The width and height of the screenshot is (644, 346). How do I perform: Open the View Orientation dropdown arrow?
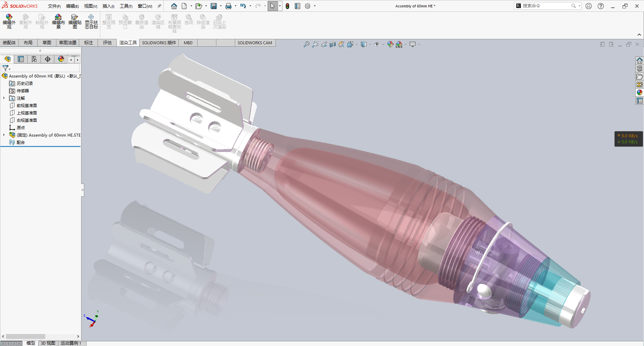tap(357, 44)
